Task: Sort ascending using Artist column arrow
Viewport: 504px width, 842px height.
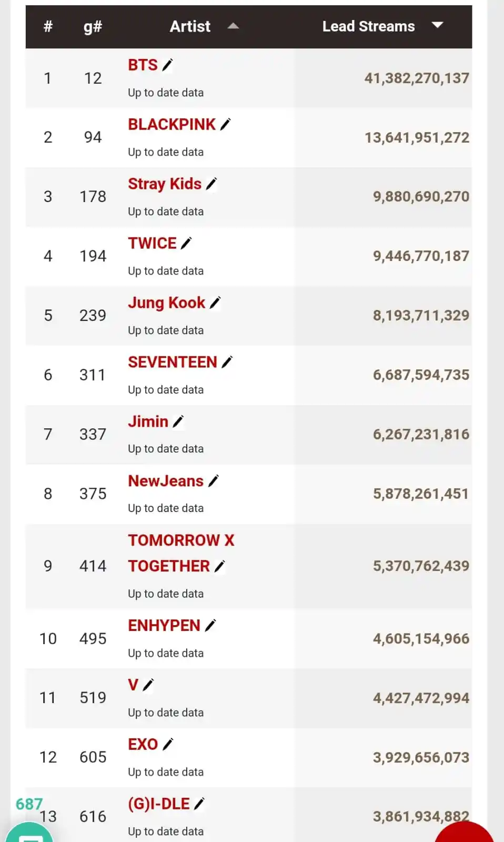Action: tap(233, 26)
